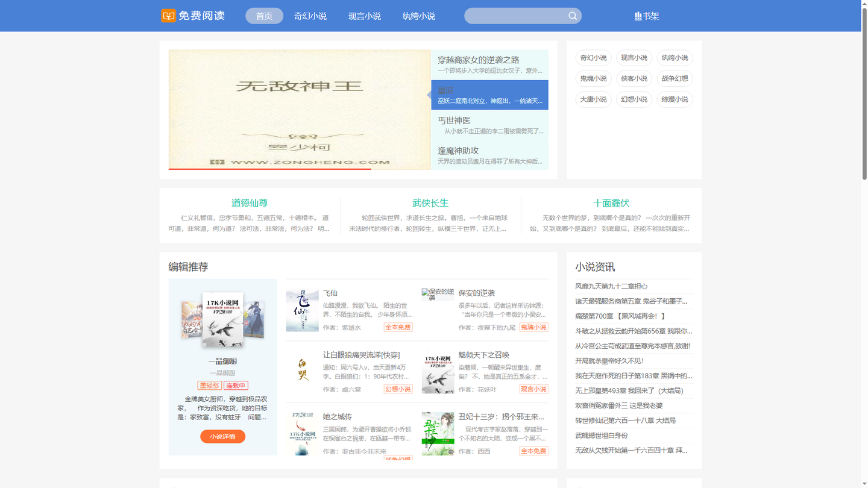Image resolution: width=868 pixels, height=488 pixels.
Task: Click the 免费阅读 site logo
Action: click(x=193, y=16)
